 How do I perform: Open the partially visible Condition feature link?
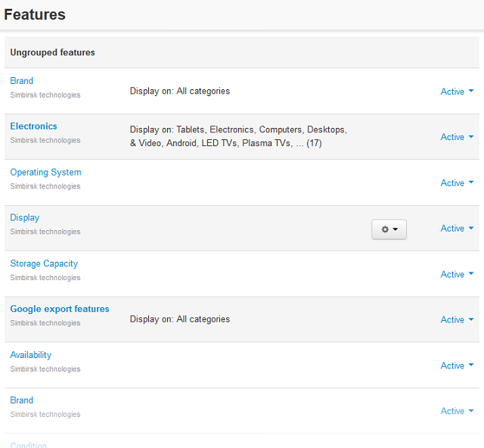[29, 445]
